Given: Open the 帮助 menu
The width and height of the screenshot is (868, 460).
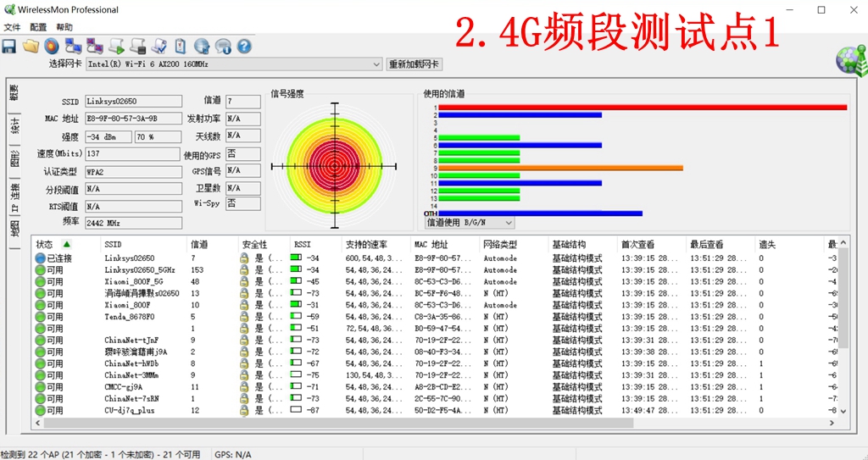Looking at the screenshot, I should point(64,27).
